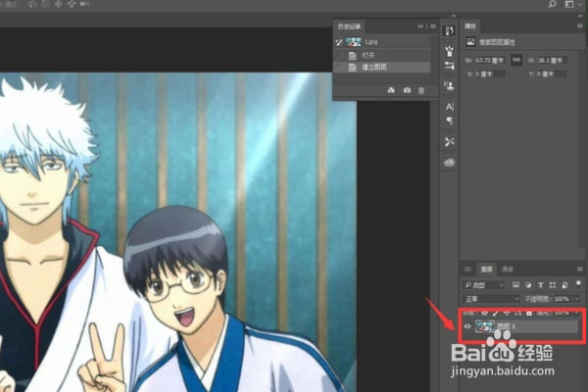
Task: Lock image pixels with brush lock icon
Action: (x=495, y=313)
